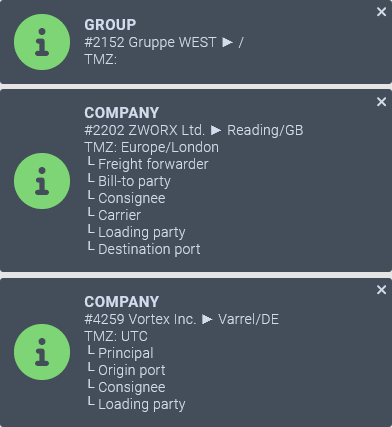Click the arrow before Varrel/DE
The width and height of the screenshot is (392, 427).
pyautogui.click(x=207, y=319)
